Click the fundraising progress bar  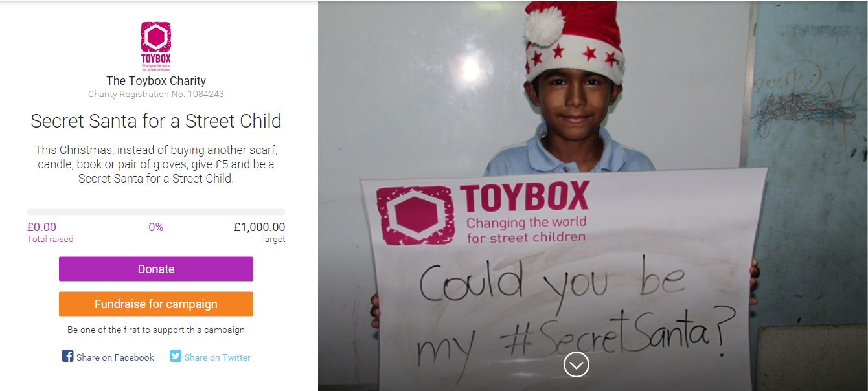click(156, 212)
